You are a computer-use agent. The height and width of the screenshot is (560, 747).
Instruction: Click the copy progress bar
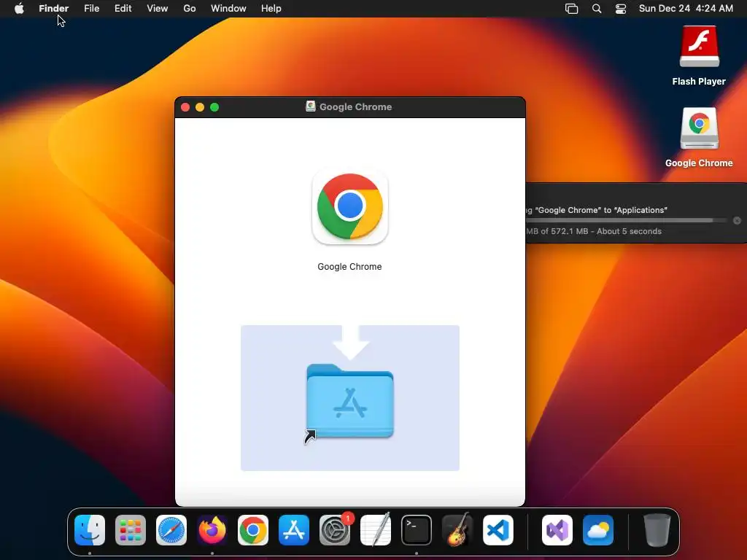627,220
